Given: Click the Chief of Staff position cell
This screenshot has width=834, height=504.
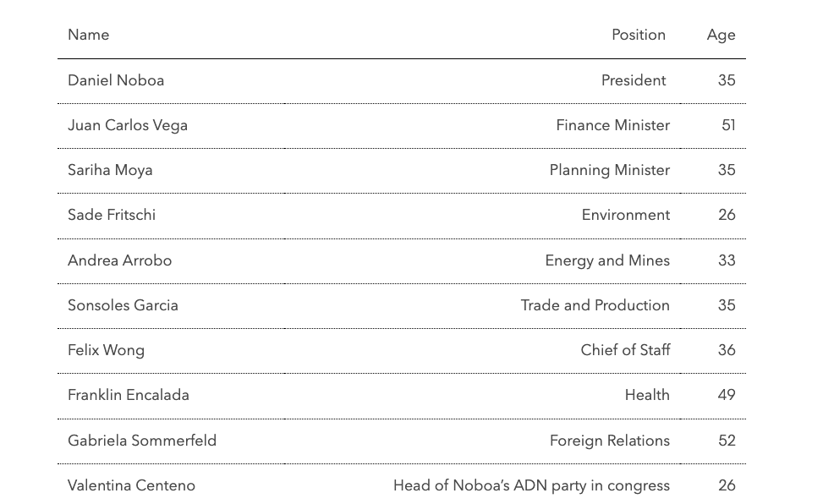Looking at the screenshot, I should pos(625,350).
